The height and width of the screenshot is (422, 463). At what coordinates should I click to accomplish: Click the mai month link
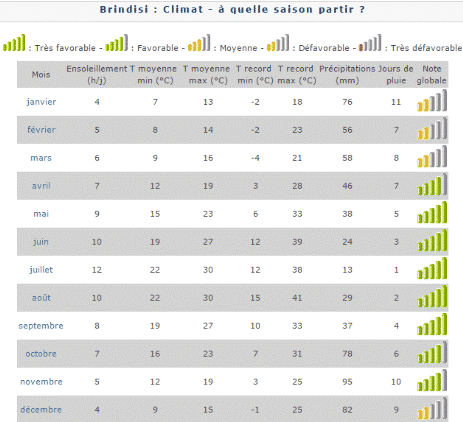click(x=41, y=214)
